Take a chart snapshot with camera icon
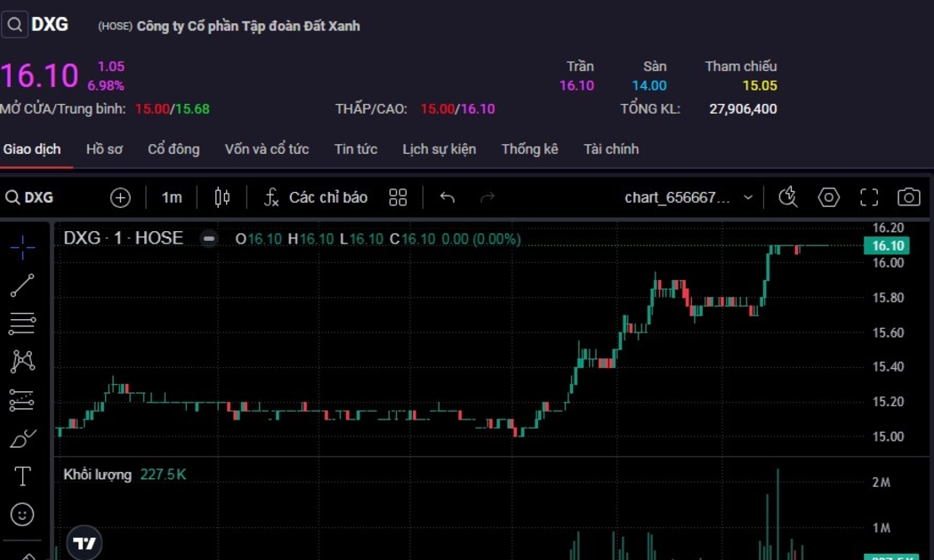The height and width of the screenshot is (560, 934). pyautogui.click(x=908, y=197)
